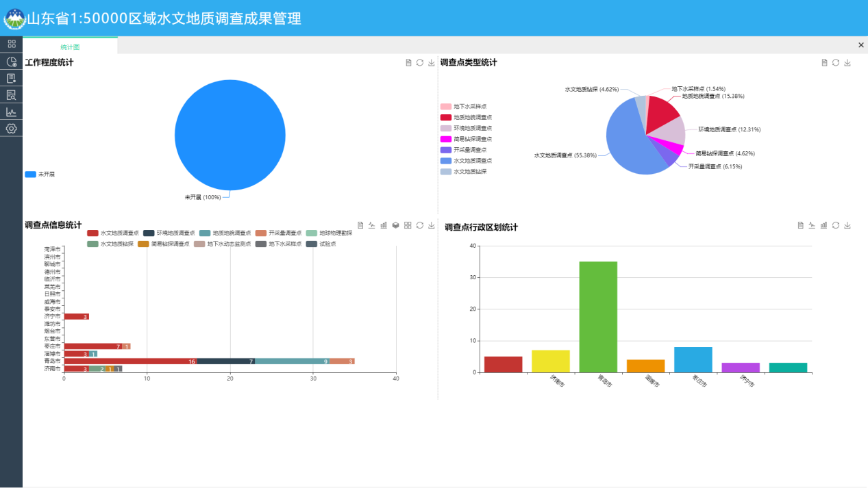This screenshot has height=488, width=868.
Task: Refresh the 工作程度统计 pie chart
Action: click(x=419, y=62)
